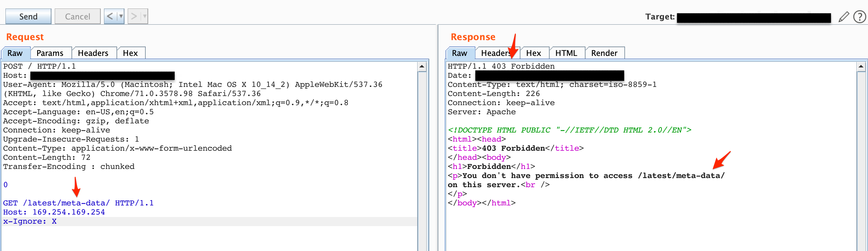This screenshot has height=251, width=868.
Task: Click the 'GET /latest/meta-data/ HTTP/1.1' line
Action: pos(78,203)
